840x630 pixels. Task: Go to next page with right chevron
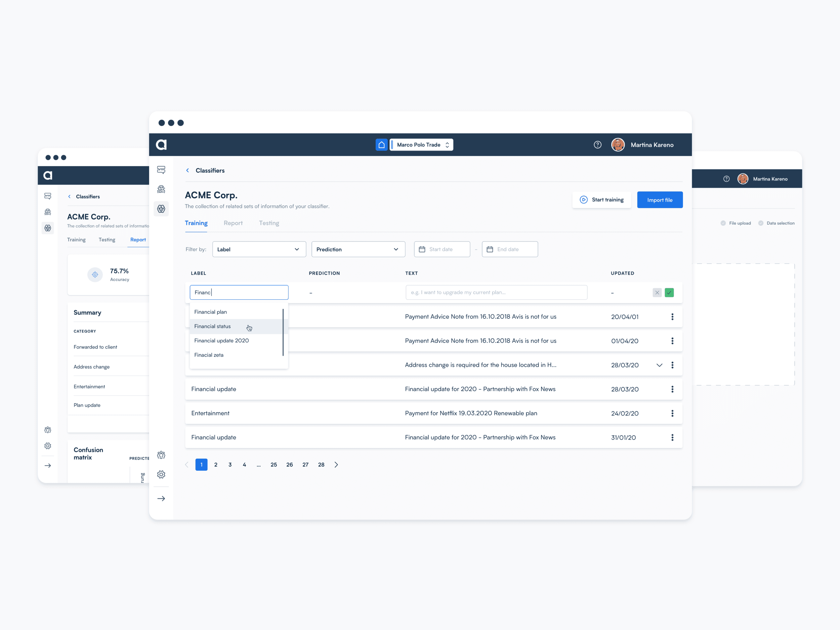[x=336, y=465]
